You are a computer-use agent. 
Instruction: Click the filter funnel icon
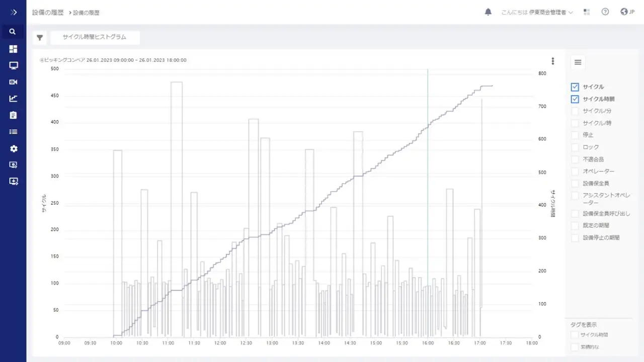tap(40, 38)
